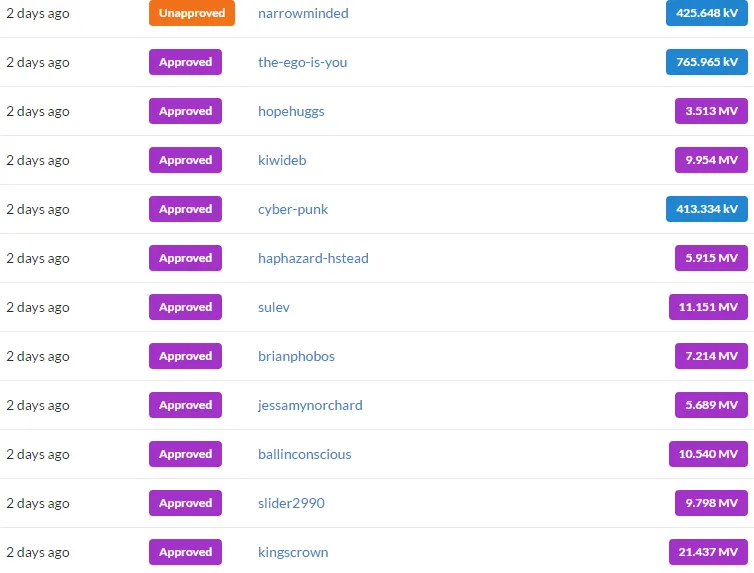Open the narrowminded user link
Viewport: 754px width, 573px height.
(x=303, y=13)
